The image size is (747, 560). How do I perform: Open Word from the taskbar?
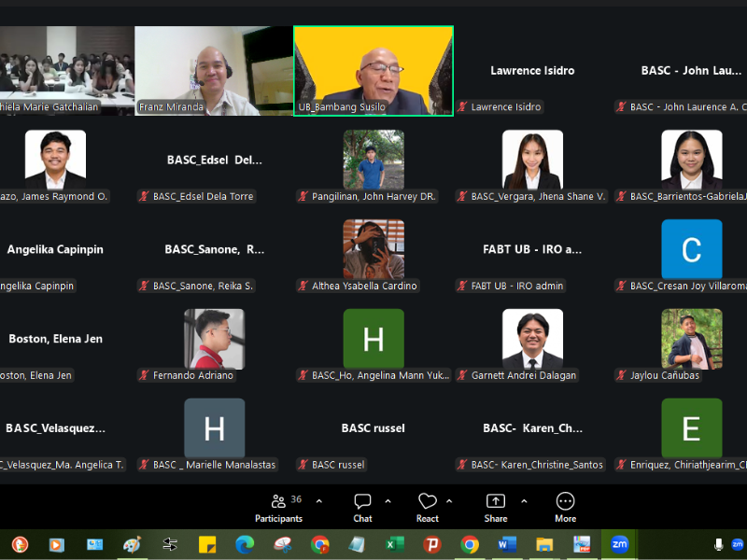[507, 544]
